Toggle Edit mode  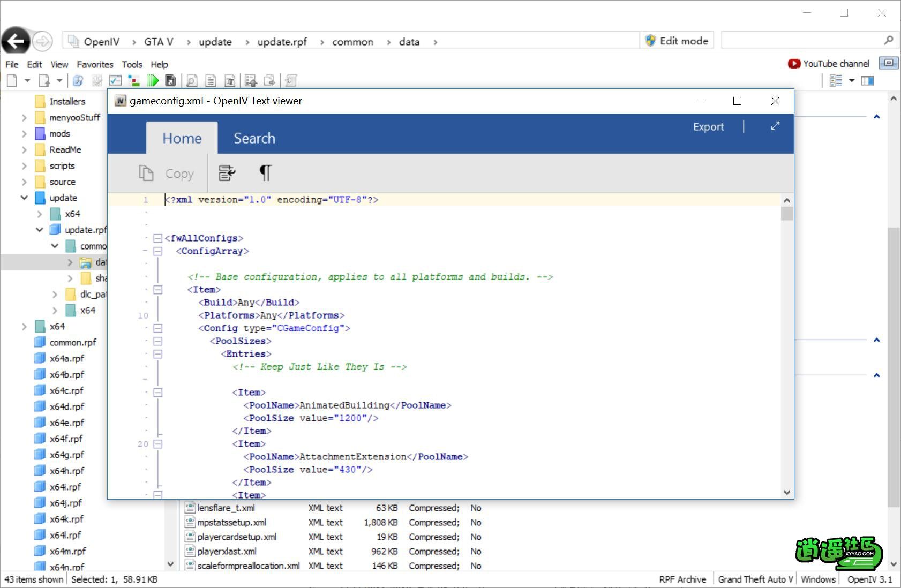point(677,41)
